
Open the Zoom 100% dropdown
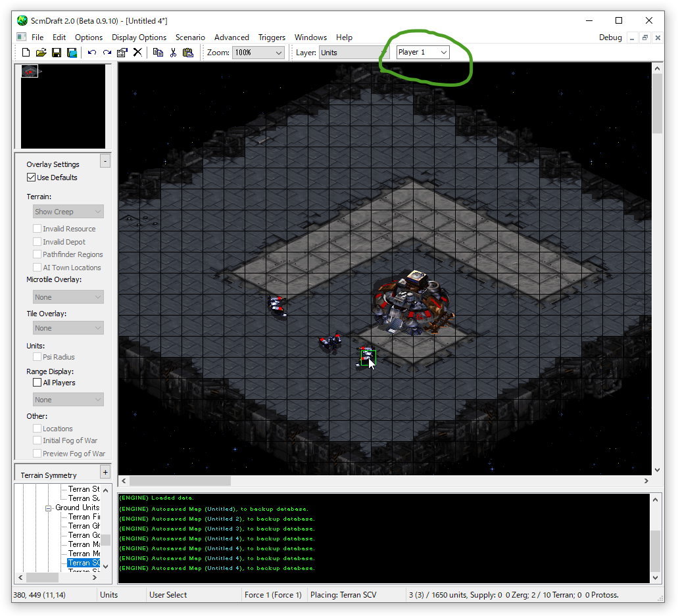click(258, 53)
